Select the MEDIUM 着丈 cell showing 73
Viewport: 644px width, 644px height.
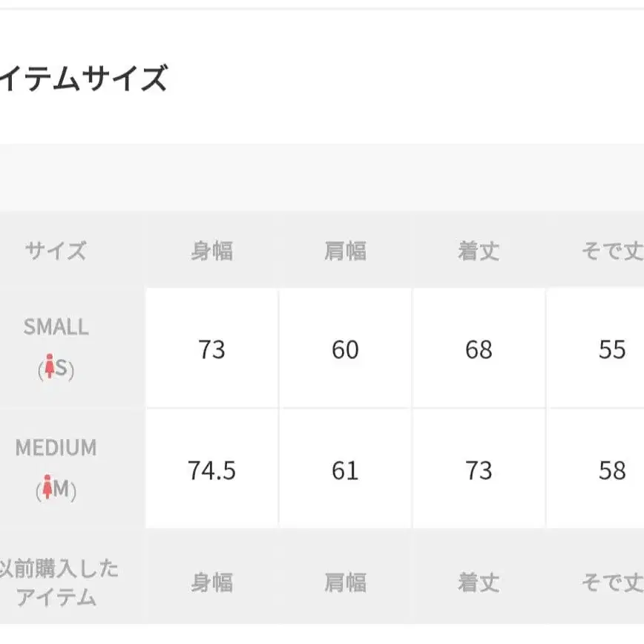point(479,470)
